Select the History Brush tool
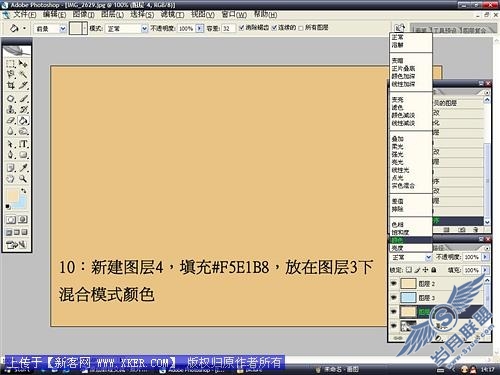Screen dimensions: 500x375 23,109
